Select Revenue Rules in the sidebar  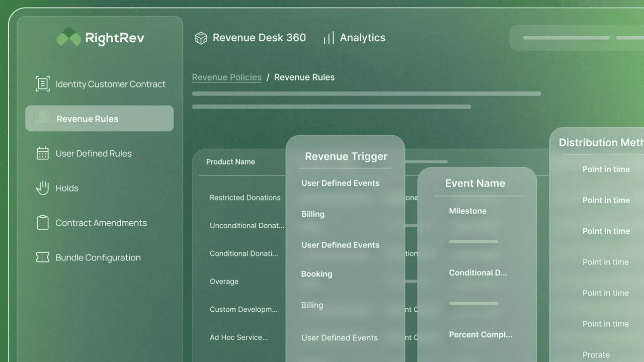[x=100, y=119]
